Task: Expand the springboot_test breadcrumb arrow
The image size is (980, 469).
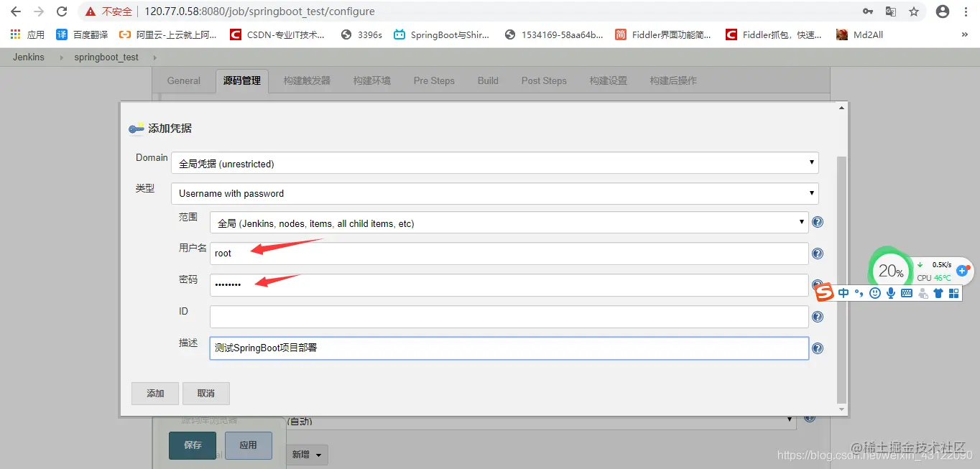Action: pyautogui.click(x=154, y=57)
